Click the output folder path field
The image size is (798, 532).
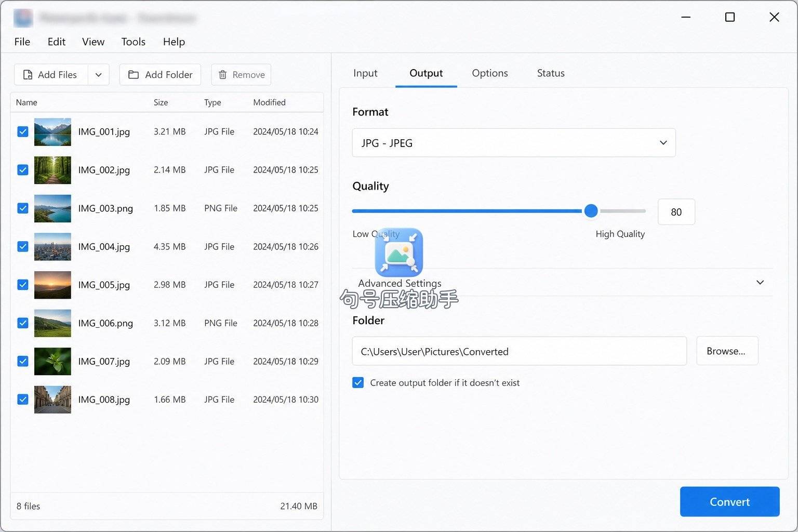pos(520,351)
